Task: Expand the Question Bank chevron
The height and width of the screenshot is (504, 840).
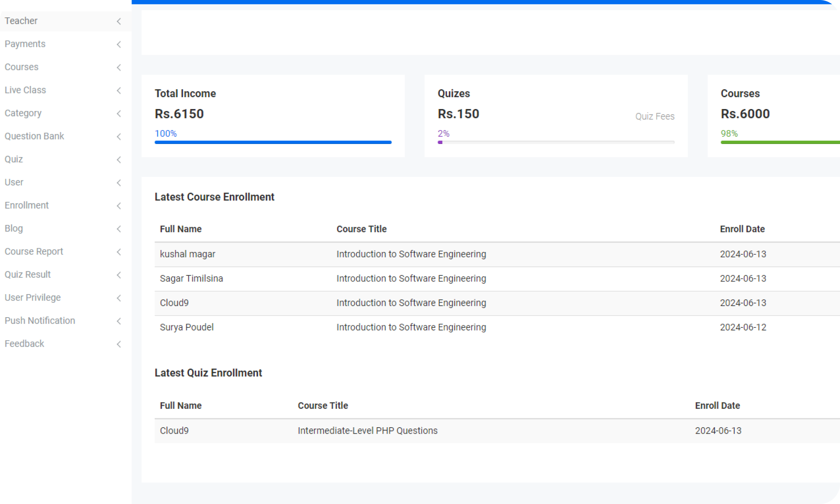Action: pos(119,137)
